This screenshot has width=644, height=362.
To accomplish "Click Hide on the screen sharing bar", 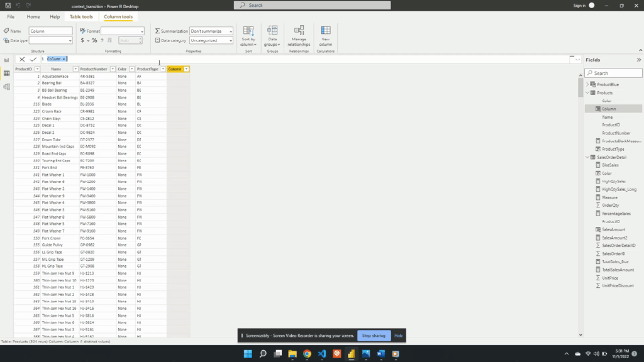I will [398, 336].
